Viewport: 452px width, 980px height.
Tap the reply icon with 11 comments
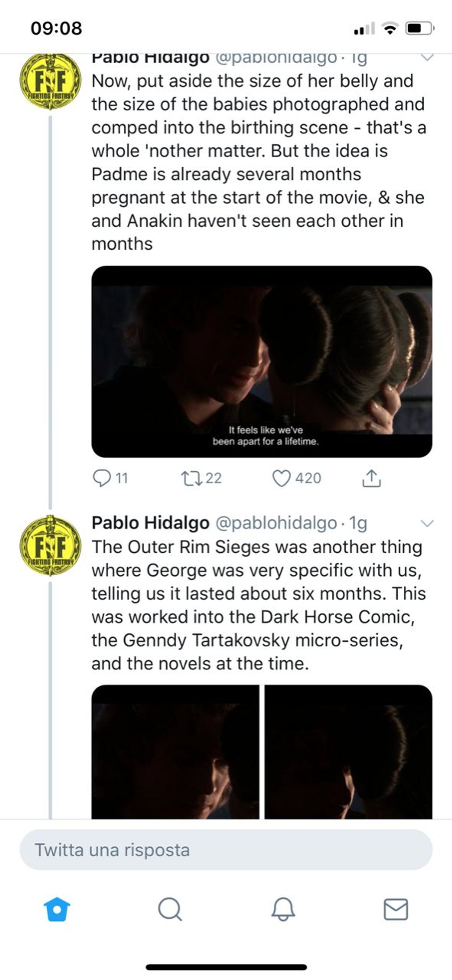(102, 478)
